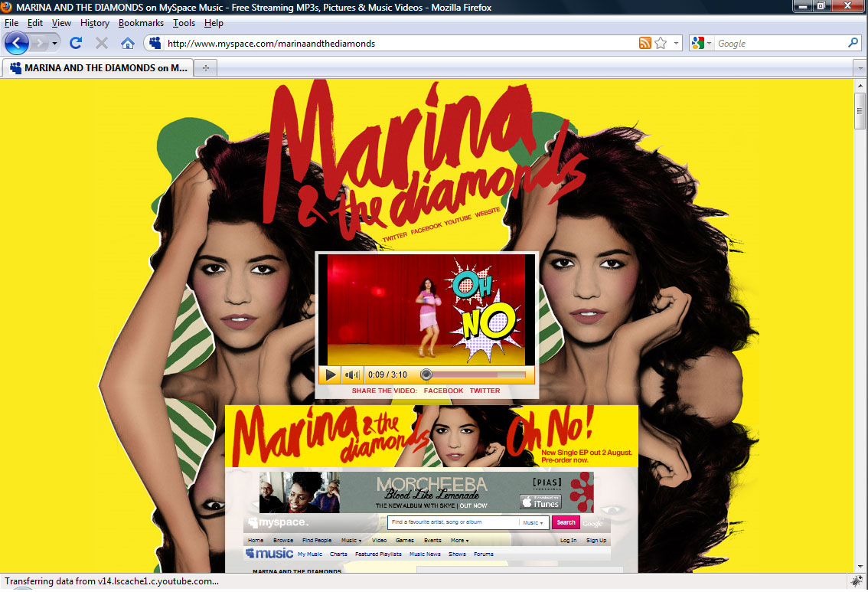Click the MySpace music logo

pyautogui.click(x=269, y=553)
